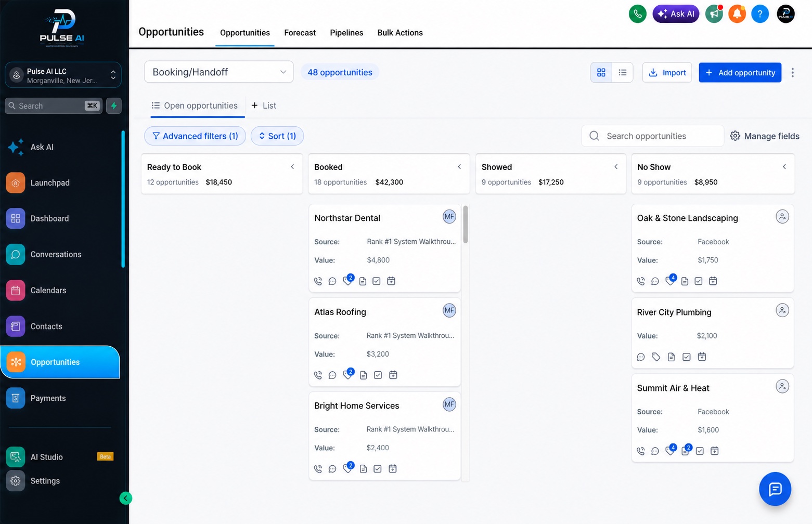This screenshot has height=524, width=812.
Task: Add a new List view tab
Action: tap(264, 106)
